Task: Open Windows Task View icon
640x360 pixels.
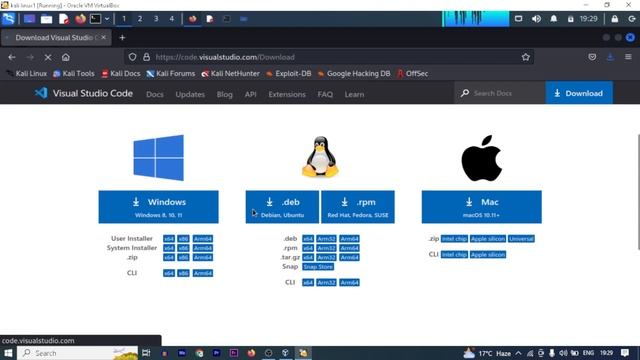Action: coord(146,353)
